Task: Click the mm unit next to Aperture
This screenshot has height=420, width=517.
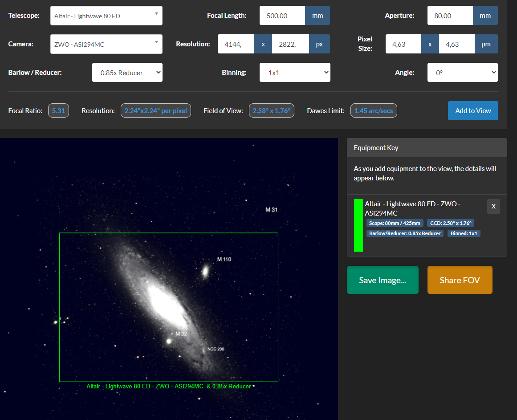Action: pyautogui.click(x=485, y=16)
